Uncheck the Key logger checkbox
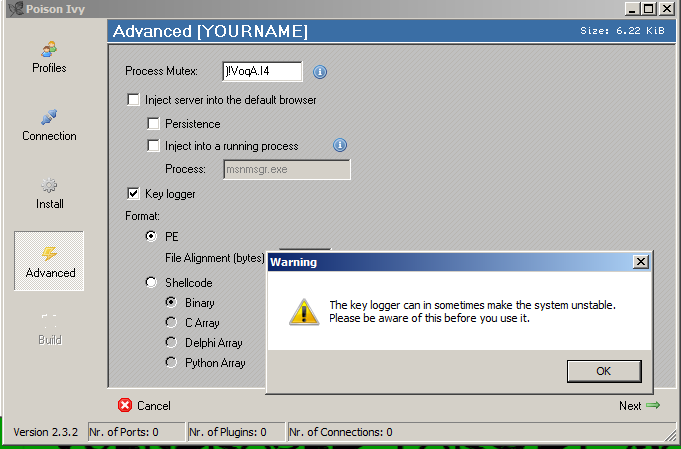 tap(133, 193)
